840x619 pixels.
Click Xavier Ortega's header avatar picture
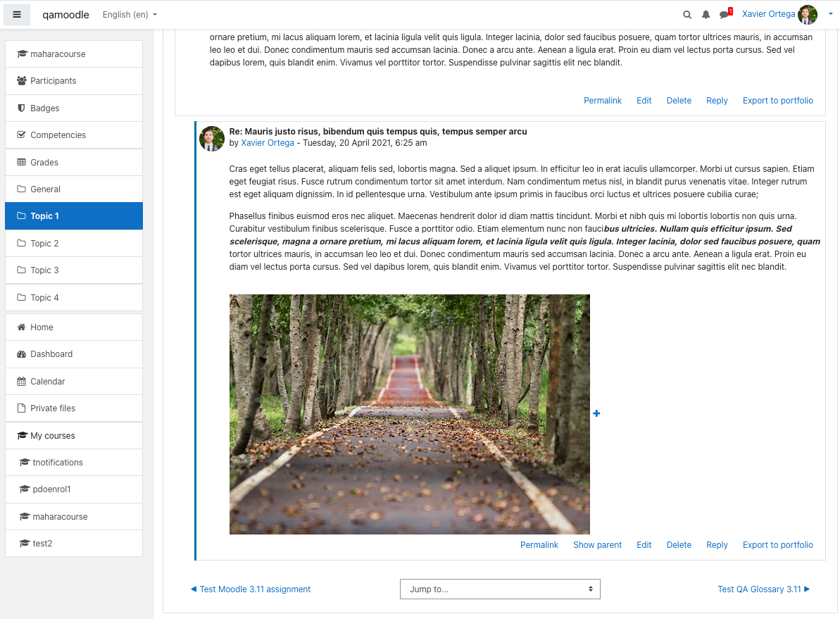pyautogui.click(x=808, y=15)
